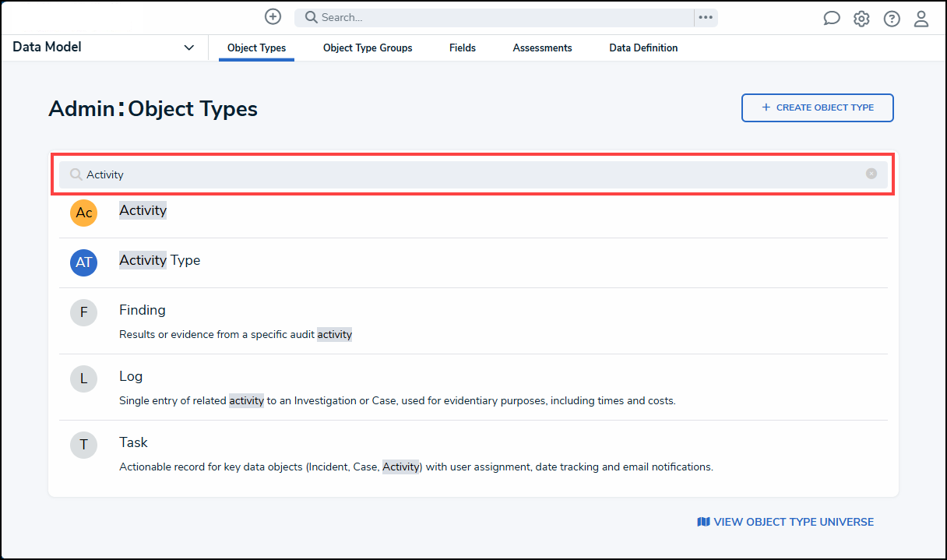Clear the Activity search filter
Image resolution: width=947 pixels, height=560 pixels.
(871, 174)
